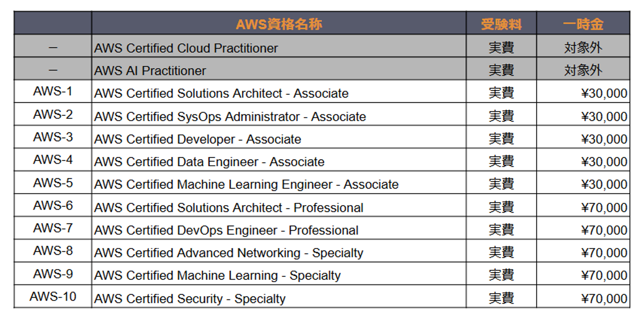Screen dimensions: 644x316
Task: Click the AWS-2 row label
Action: [53, 115]
